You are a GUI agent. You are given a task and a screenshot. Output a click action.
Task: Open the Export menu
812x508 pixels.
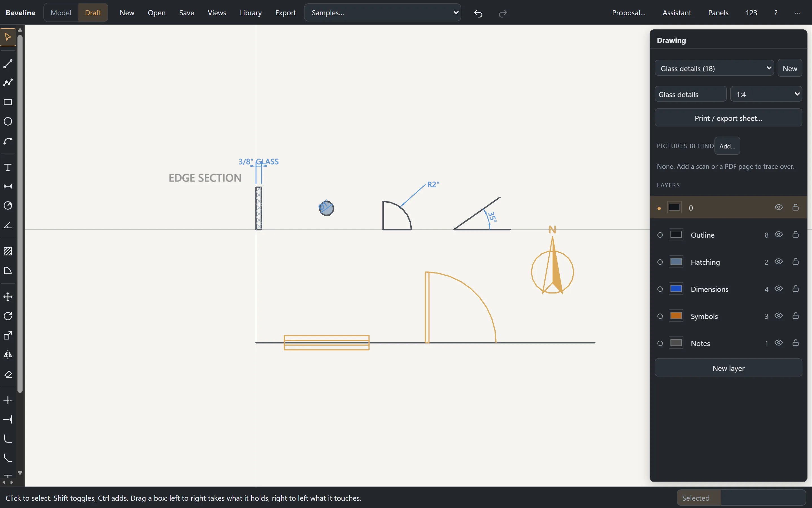(286, 13)
